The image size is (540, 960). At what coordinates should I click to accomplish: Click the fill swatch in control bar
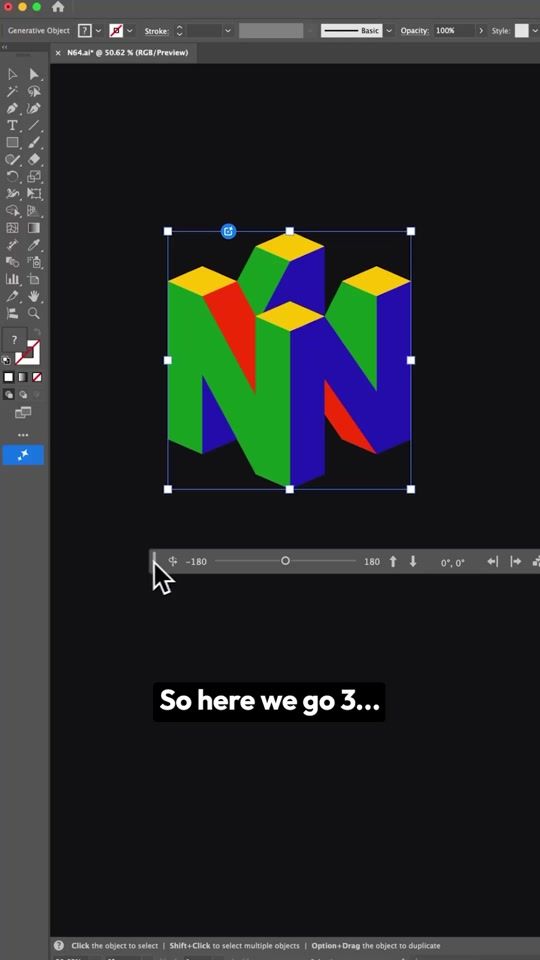click(x=85, y=31)
